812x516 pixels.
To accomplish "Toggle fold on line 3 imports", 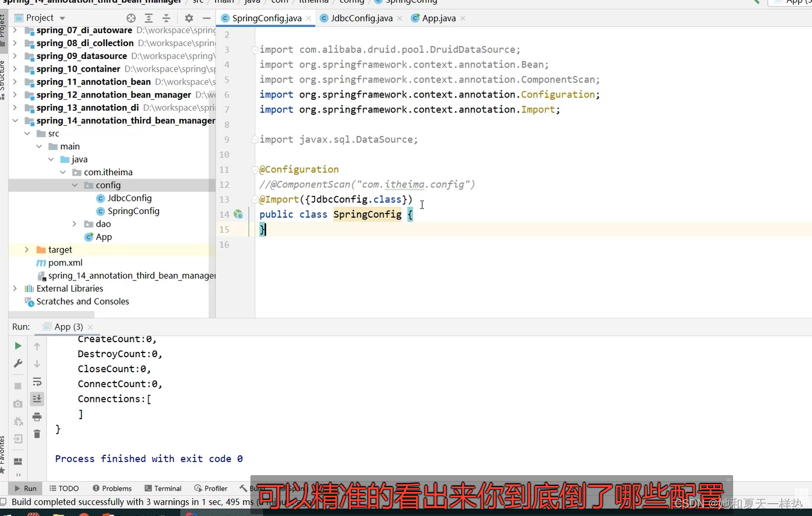I will tap(255, 50).
